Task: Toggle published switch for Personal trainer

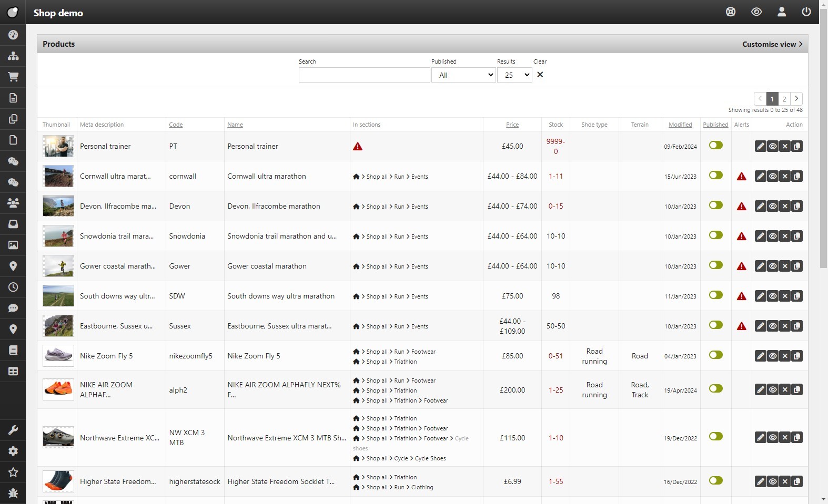Action: point(715,145)
